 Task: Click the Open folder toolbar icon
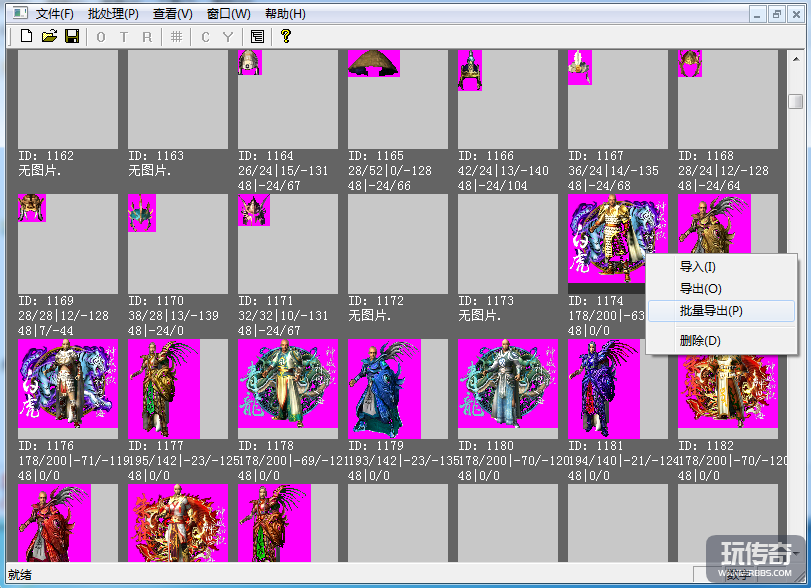click(49, 36)
